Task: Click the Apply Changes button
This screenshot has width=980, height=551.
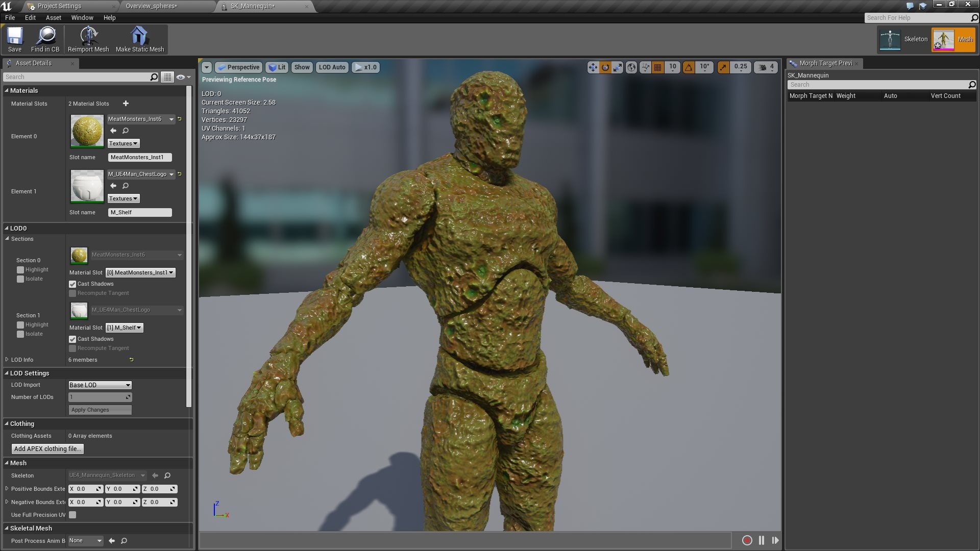Action: click(100, 409)
